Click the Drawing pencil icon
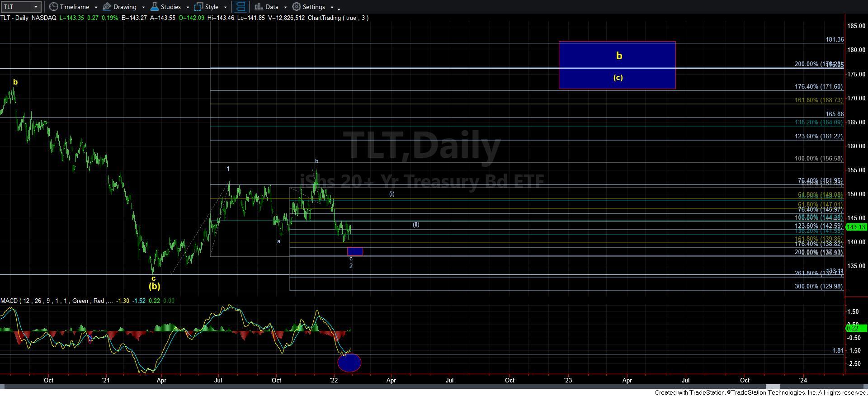Image resolution: width=868 pixels, height=396 pixels. coord(107,7)
